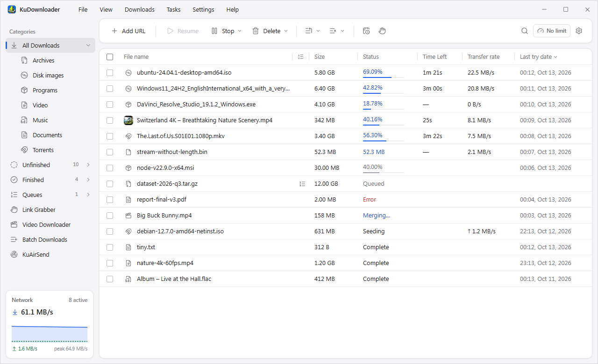Expand the Queues group arrow

(88, 195)
